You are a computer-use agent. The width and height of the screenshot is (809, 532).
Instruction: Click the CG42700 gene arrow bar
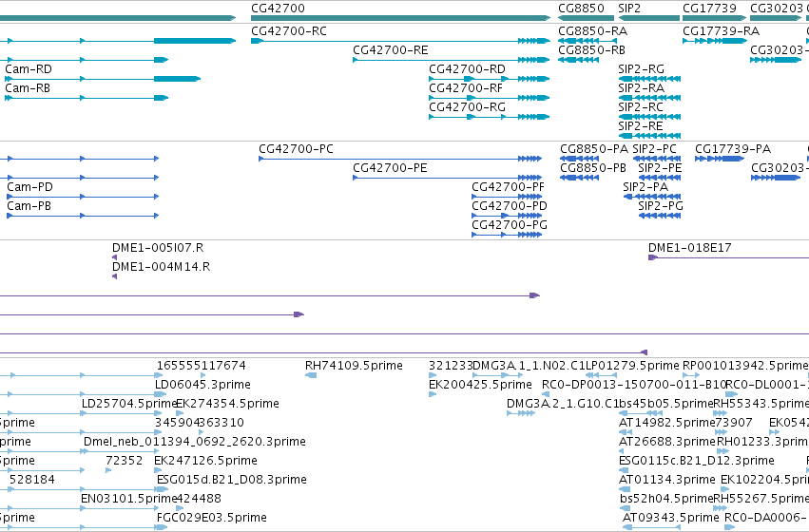click(x=401, y=18)
